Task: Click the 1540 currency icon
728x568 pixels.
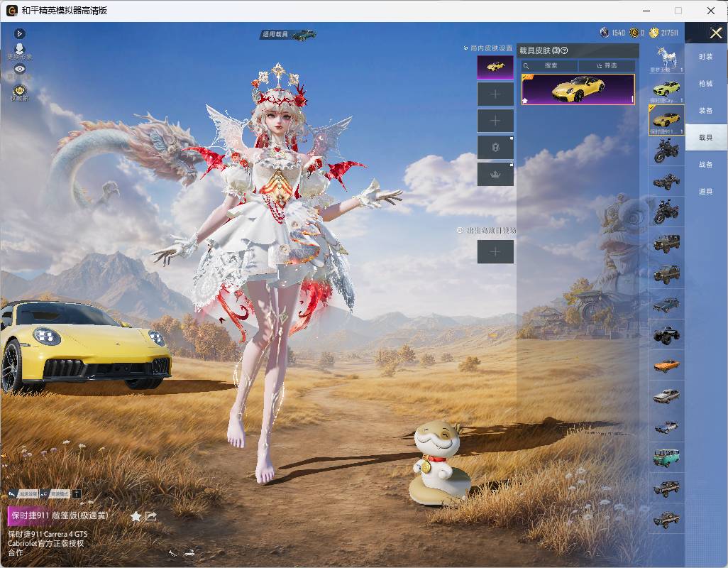Action: 604,33
